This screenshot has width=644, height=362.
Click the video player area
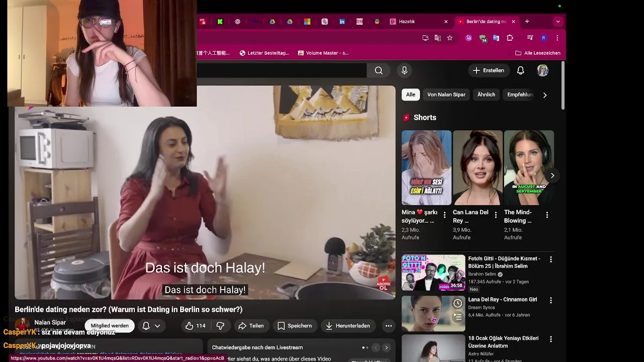(x=205, y=192)
